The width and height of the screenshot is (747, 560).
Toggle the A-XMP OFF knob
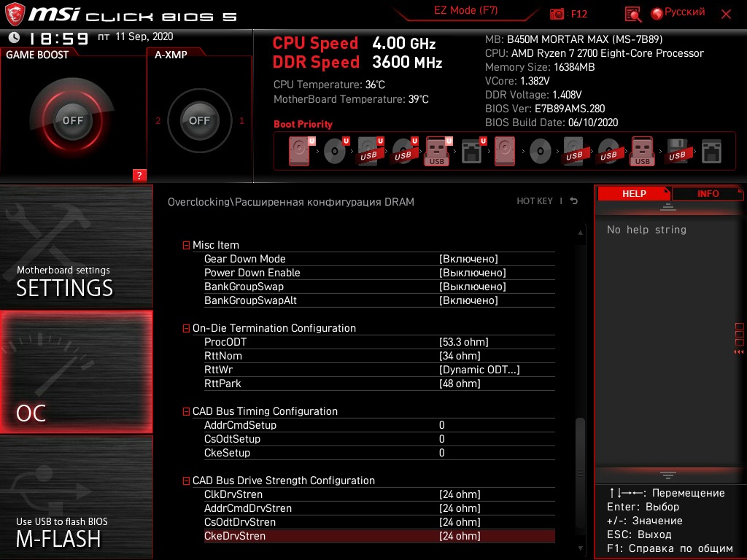click(199, 120)
